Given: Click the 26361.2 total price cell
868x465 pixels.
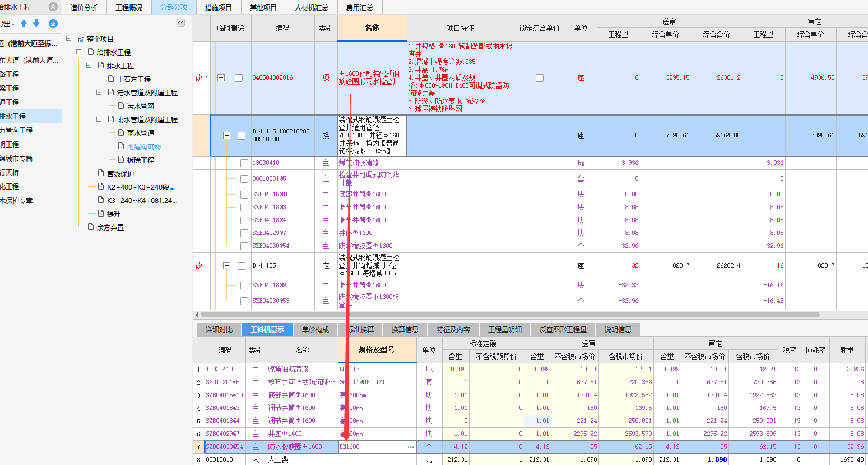Looking at the screenshot, I should point(716,78).
